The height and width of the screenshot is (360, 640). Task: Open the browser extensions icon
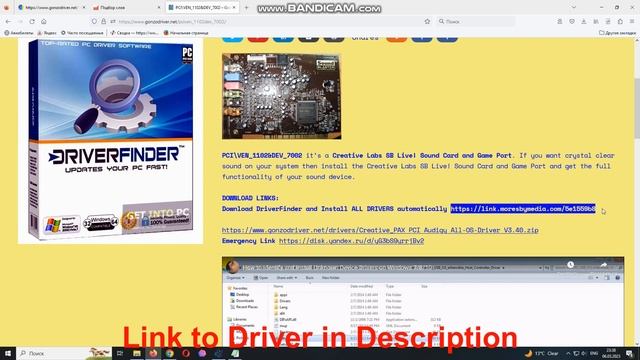(620, 21)
